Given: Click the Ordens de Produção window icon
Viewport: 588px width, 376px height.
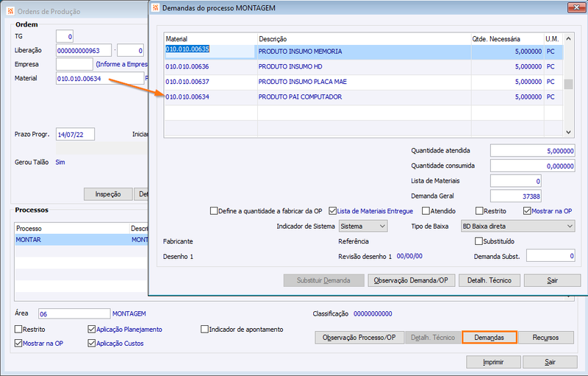Looking at the screenshot, I should pyautogui.click(x=10, y=11).
